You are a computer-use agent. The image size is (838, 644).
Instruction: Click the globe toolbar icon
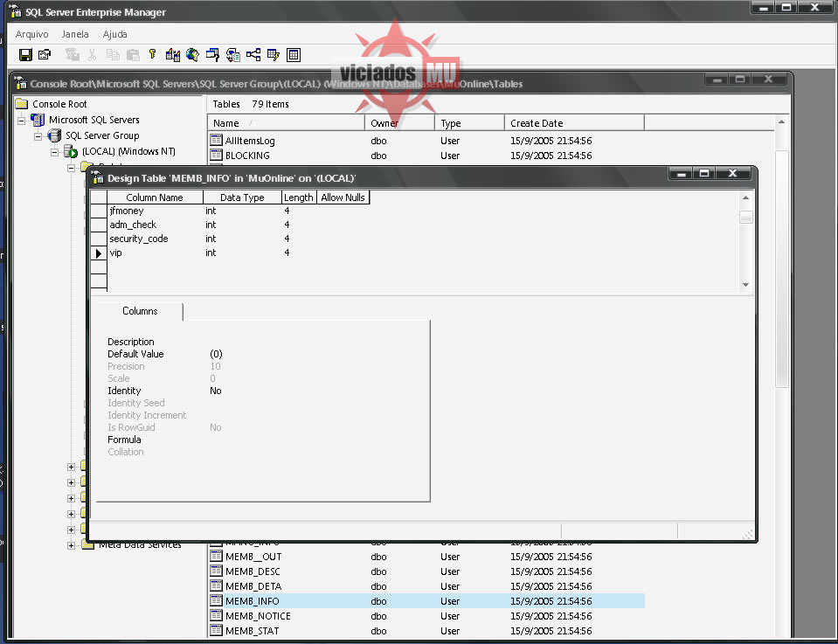[192, 54]
